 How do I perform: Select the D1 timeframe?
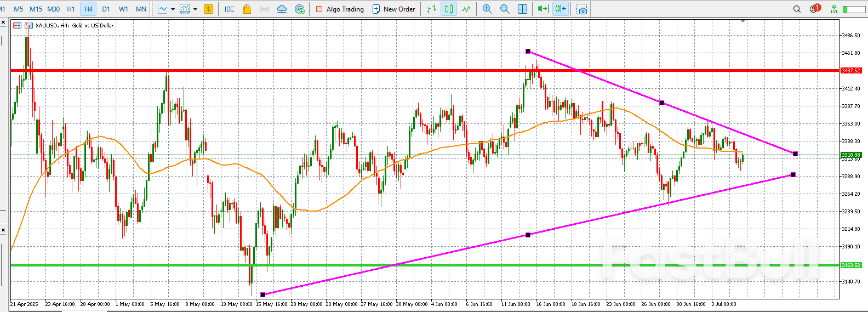pyautogui.click(x=106, y=9)
